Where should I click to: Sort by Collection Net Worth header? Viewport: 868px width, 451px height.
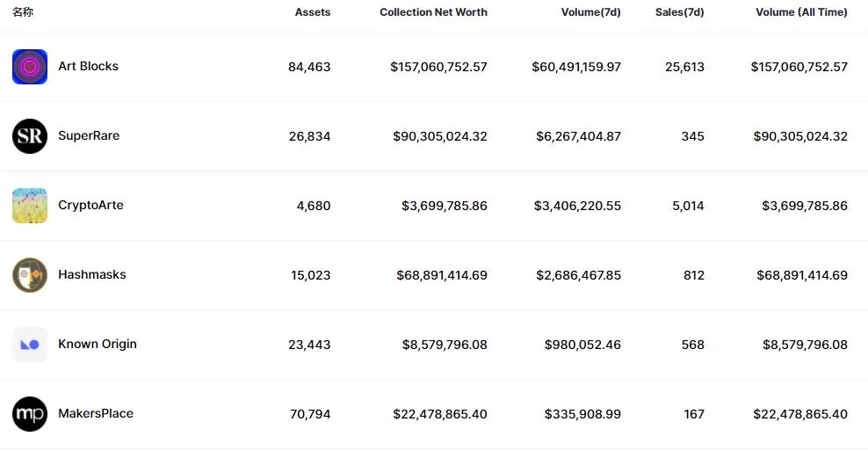click(433, 12)
